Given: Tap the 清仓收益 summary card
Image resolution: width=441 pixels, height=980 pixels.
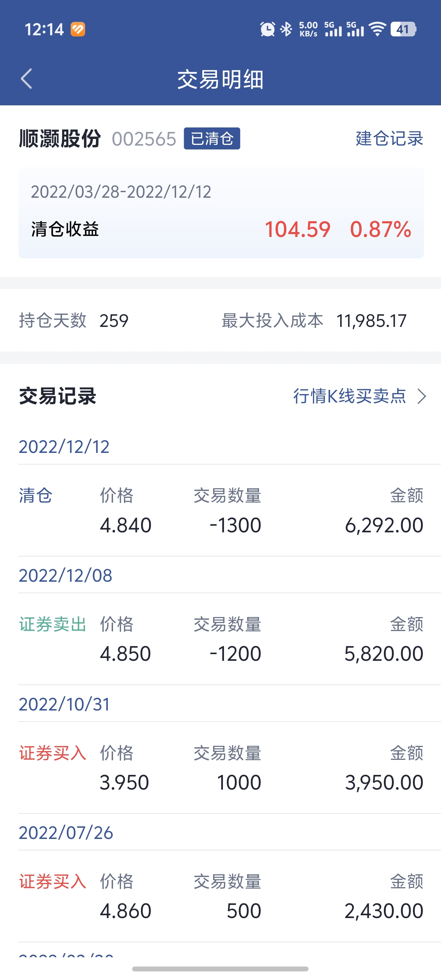Looking at the screenshot, I should [221, 213].
